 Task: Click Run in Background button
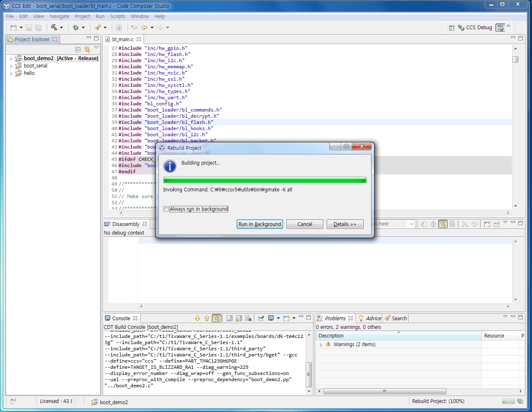coord(260,224)
